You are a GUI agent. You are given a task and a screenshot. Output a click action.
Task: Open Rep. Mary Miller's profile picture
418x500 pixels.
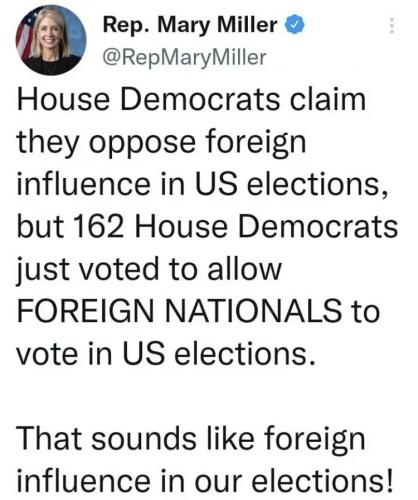tap(51, 41)
